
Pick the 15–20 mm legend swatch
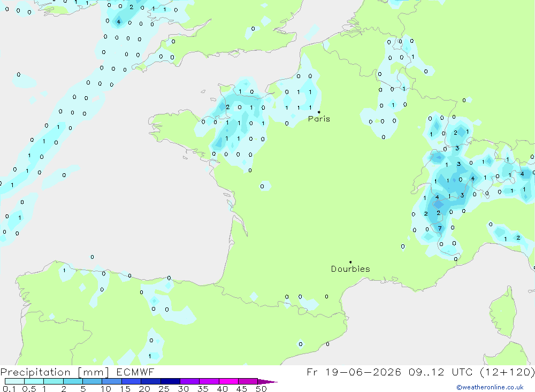tap(132, 381)
